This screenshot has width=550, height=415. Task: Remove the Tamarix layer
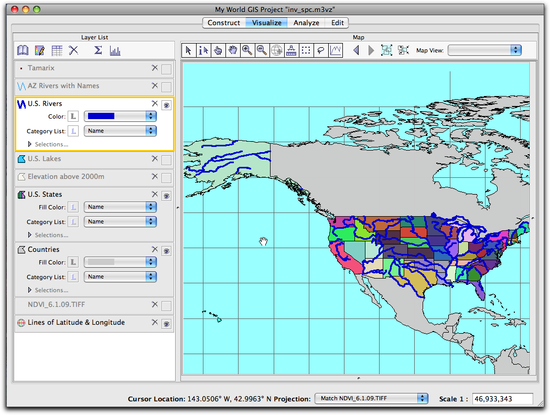coord(155,68)
